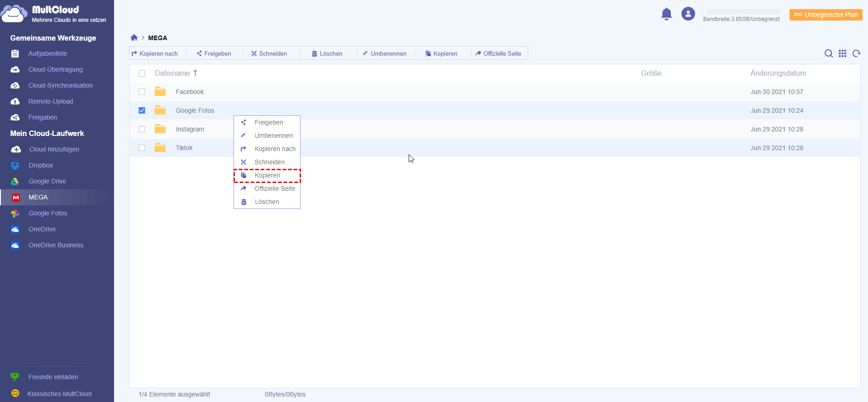Choose Kopieren nach in the context menu

coord(267,149)
